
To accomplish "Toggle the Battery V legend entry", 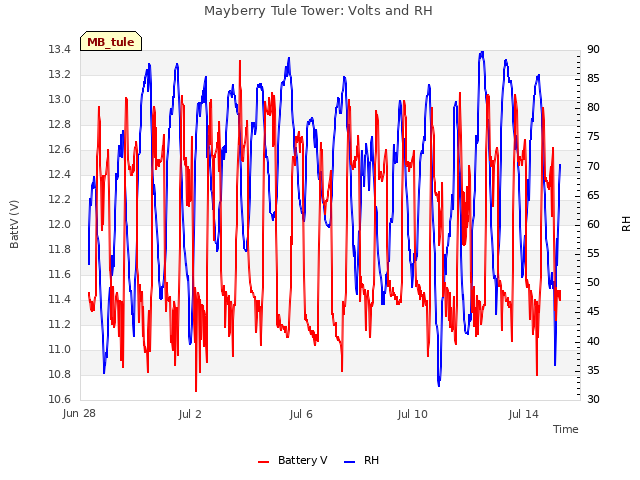I will [x=292, y=460].
